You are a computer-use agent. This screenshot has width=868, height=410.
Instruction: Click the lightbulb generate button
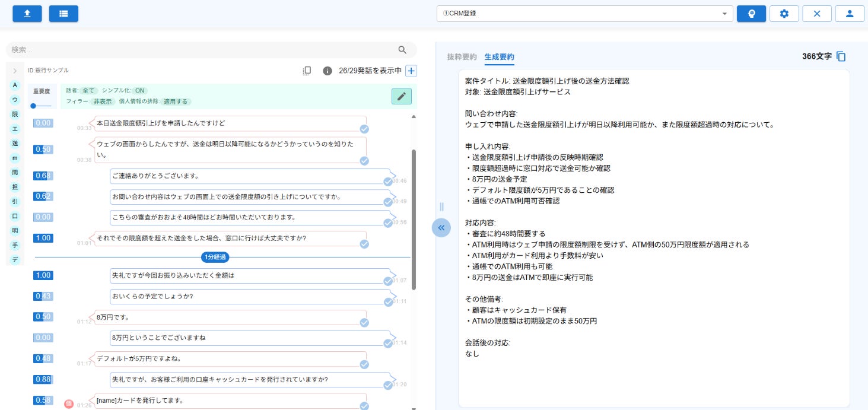point(752,14)
